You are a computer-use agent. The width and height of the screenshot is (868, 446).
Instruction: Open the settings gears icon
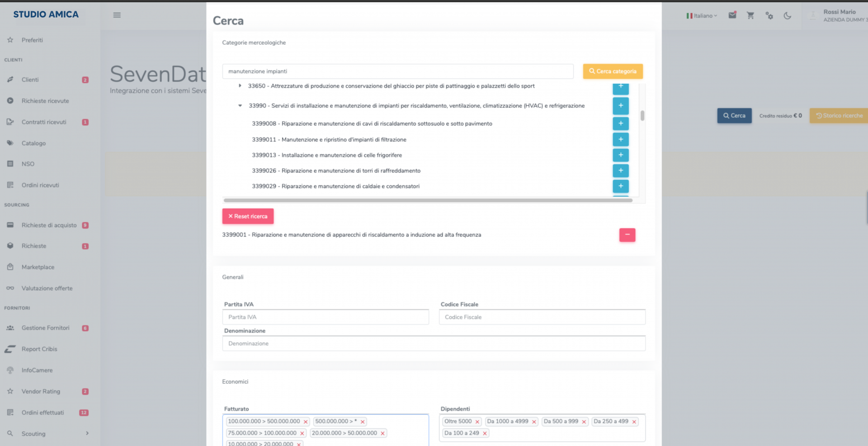pyautogui.click(x=769, y=15)
